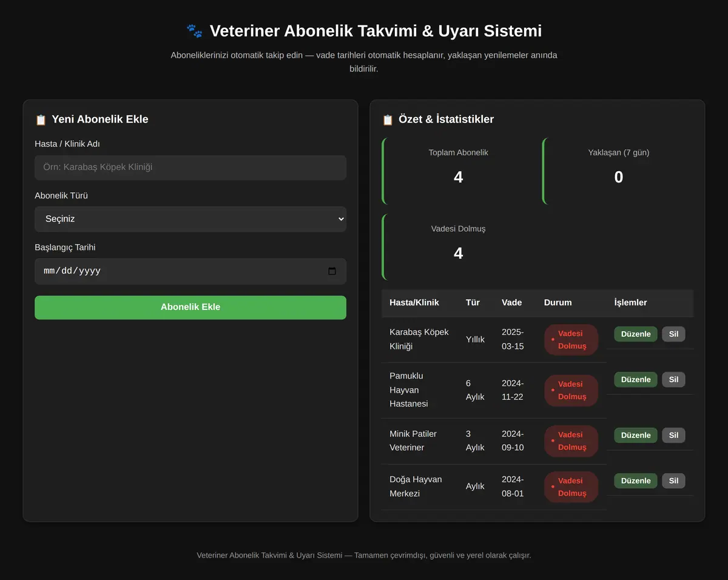Click the 6 Aylık type cell
The image size is (728, 580).
(x=475, y=390)
